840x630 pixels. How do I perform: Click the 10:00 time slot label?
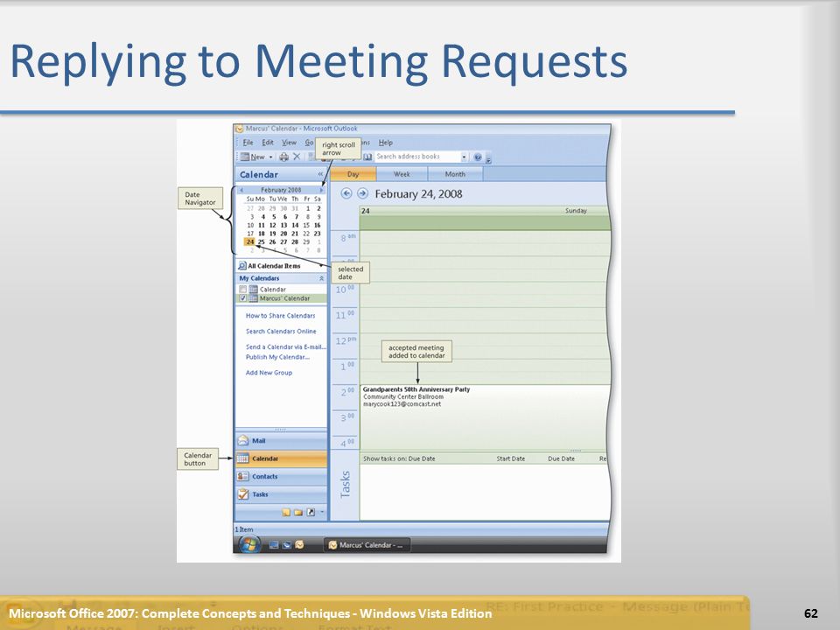click(345, 290)
